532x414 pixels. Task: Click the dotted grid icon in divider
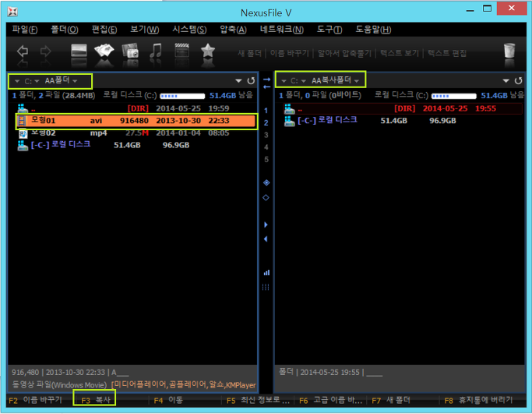[x=266, y=287]
